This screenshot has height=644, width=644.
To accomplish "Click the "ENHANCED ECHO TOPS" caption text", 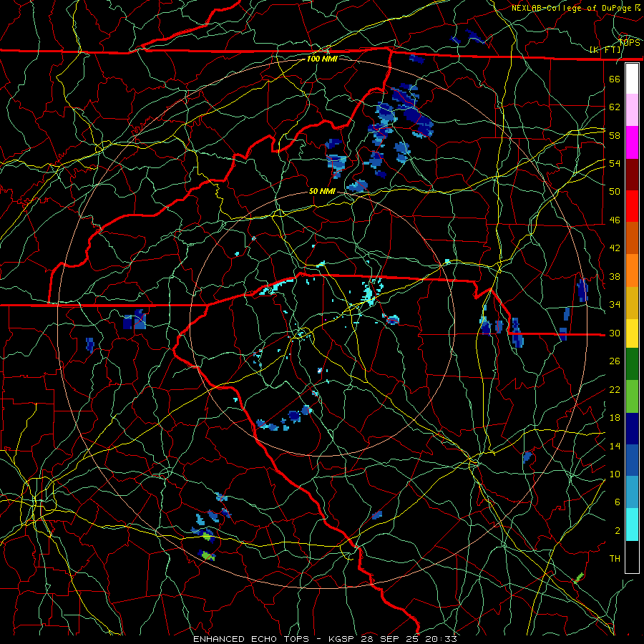I will pyautogui.click(x=250, y=639).
